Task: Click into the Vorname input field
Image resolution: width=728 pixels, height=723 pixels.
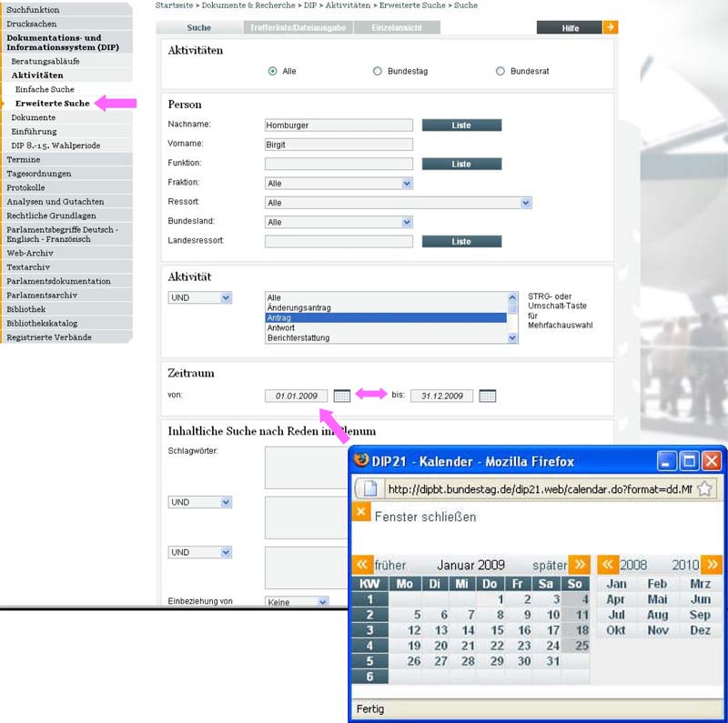Action: click(339, 145)
